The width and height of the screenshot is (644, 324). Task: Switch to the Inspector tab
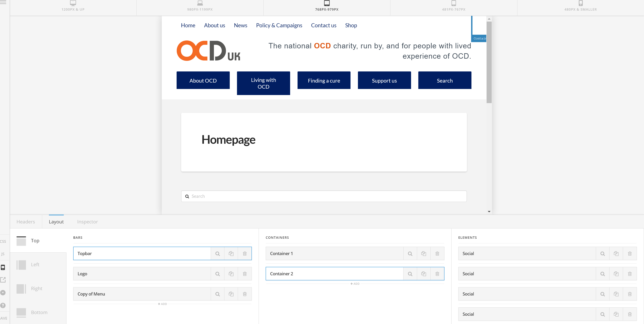[87, 222]
